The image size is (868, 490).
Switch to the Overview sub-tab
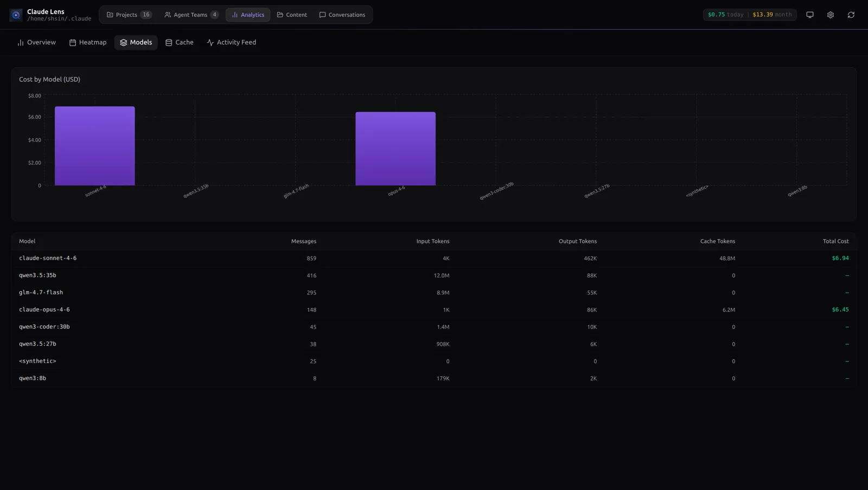pyautogui.click(x=36, y=42)
